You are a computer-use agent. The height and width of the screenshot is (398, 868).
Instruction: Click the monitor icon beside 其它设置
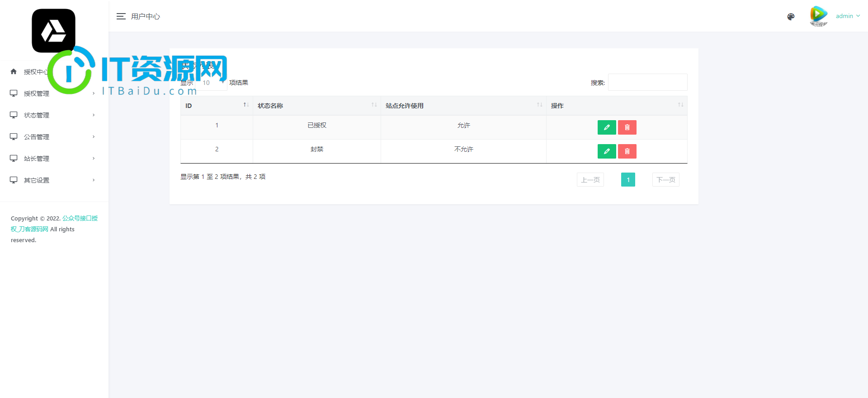pyautogui.click(x=14, y=180)
